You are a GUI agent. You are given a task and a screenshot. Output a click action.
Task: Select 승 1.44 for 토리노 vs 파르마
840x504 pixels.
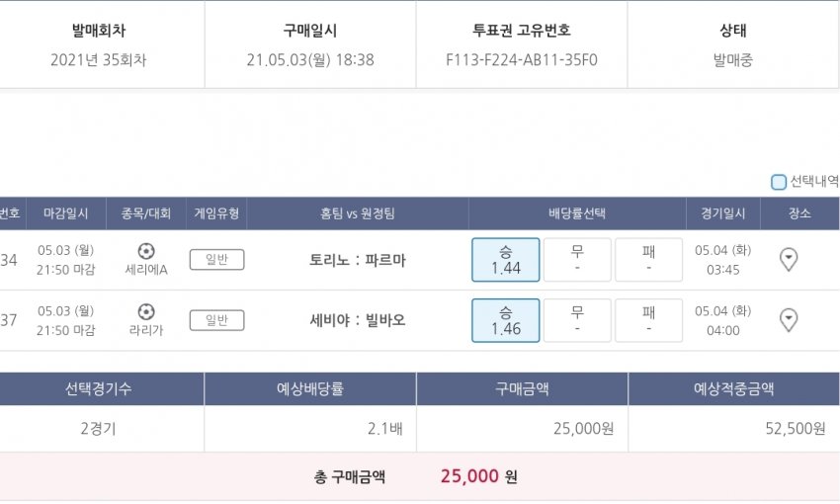pyautogui.click(x=506, y=260)
